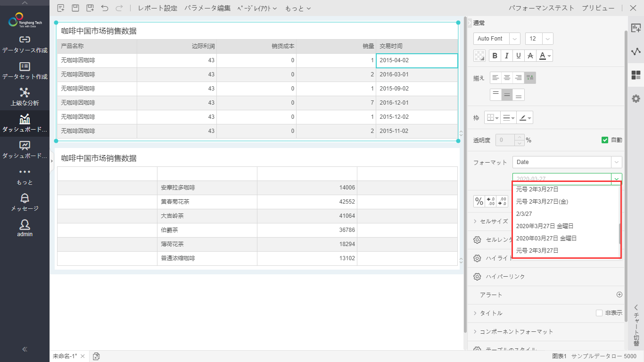Expand the ページレイアウト menu
This screenshot has height=362, width=644.
(x=256, y=8)
